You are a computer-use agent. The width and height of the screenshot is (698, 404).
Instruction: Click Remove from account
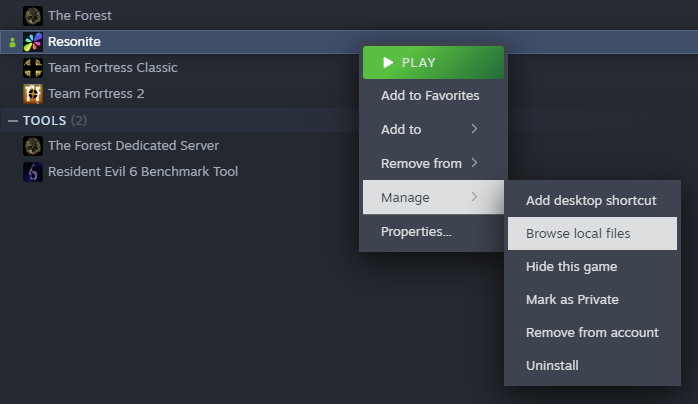[592, 333]
